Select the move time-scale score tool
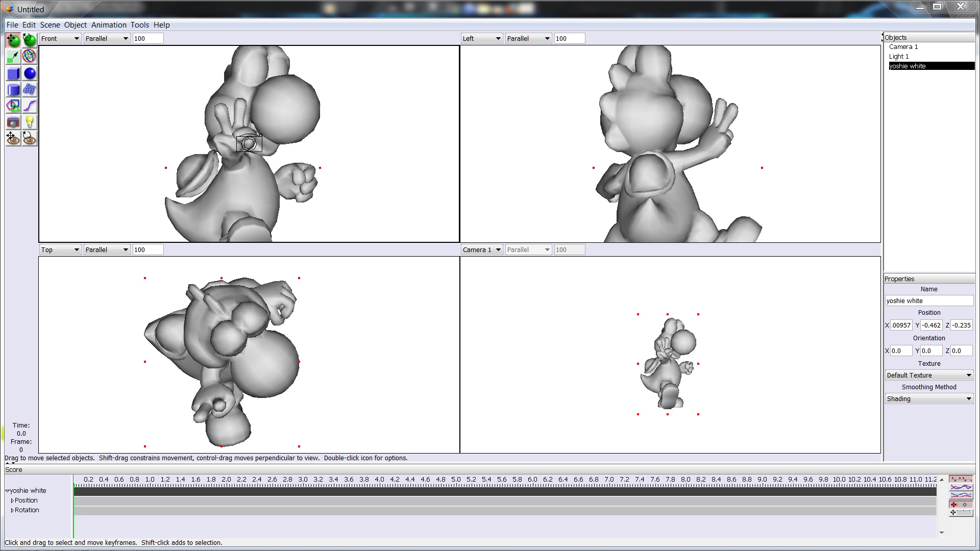 (961, 512)
